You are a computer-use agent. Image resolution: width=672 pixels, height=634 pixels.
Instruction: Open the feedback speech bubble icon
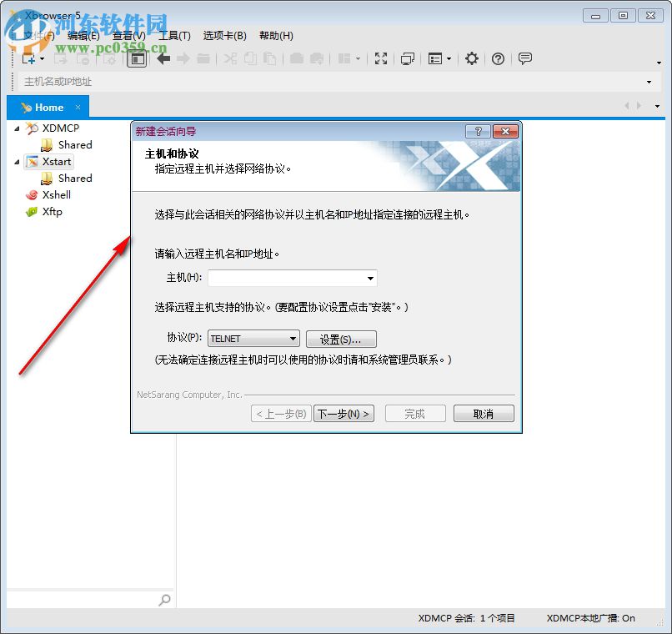click(524, 58)
